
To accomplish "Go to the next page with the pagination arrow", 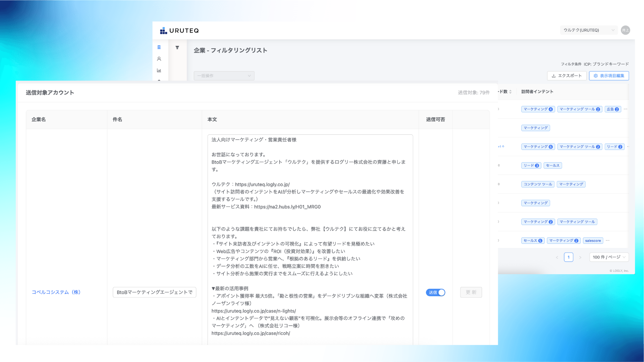I will 580,257.
